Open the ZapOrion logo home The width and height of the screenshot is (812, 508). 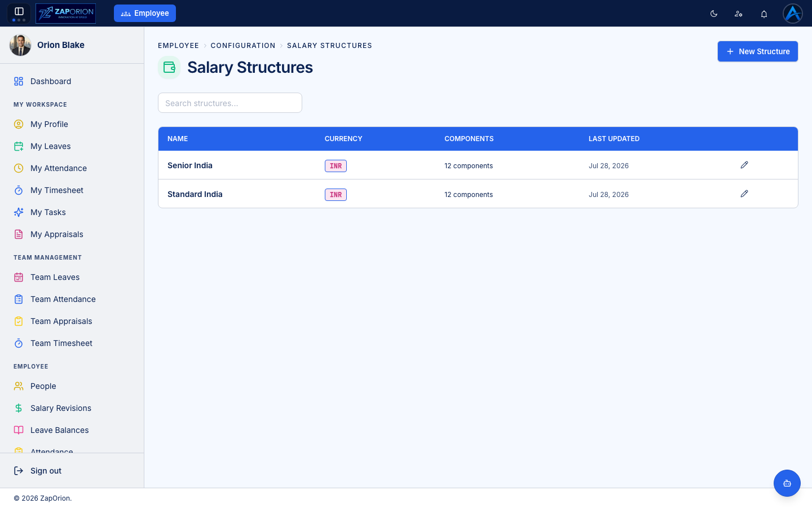pyautogui.click(x=65, y=14)
